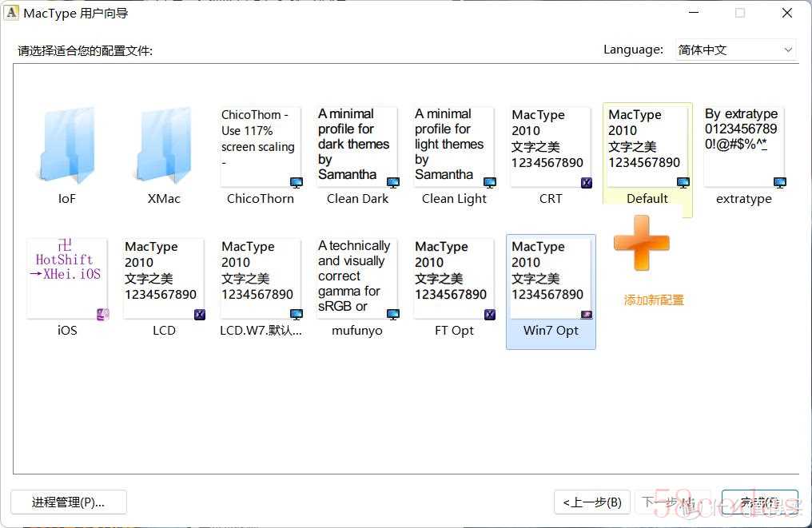Select the LCD.W7 default profile
The height and width of the screenshot is (528, 812).
coord(261,280)
